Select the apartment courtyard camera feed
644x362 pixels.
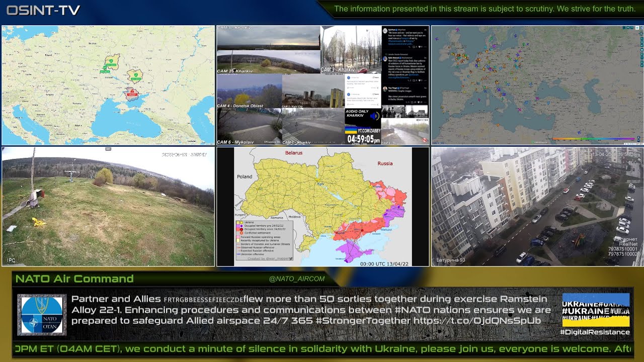(x=537, y=206)
